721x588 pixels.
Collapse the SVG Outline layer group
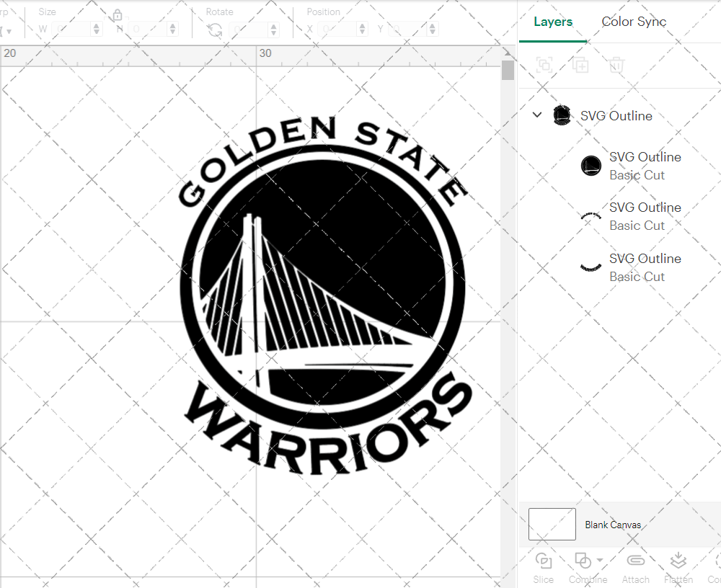[x=536, y=115]
